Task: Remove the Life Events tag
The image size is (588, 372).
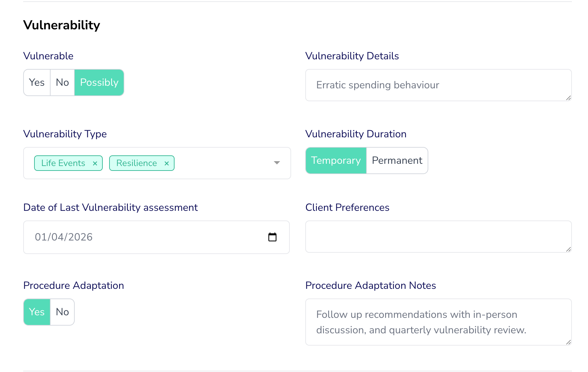Action: pyautogui.click(x=95, y=163)
